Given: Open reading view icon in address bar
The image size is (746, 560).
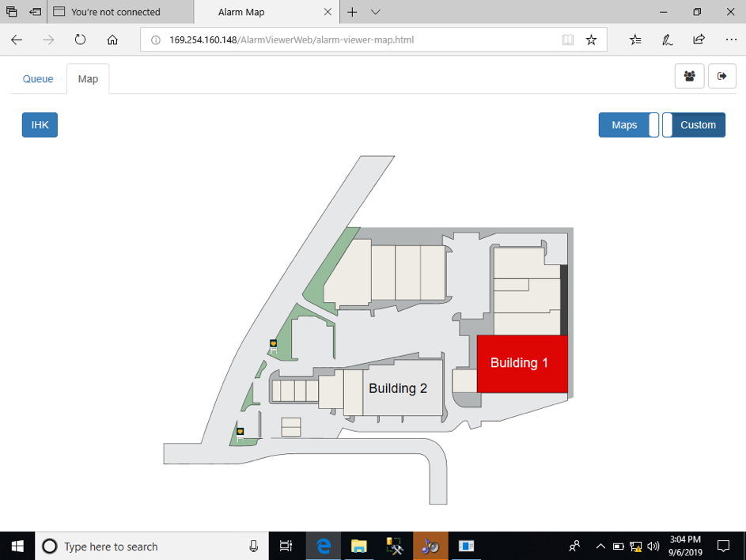Looking at the screenshot, I should (567, 40).
